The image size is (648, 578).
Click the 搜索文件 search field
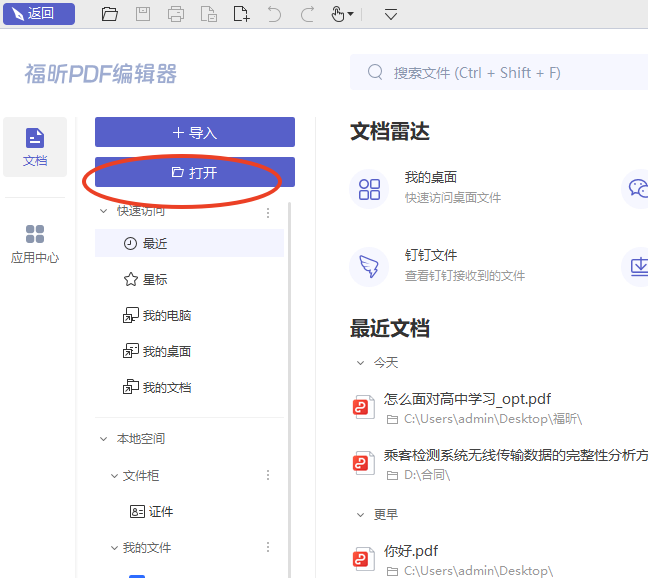(500, 73)
